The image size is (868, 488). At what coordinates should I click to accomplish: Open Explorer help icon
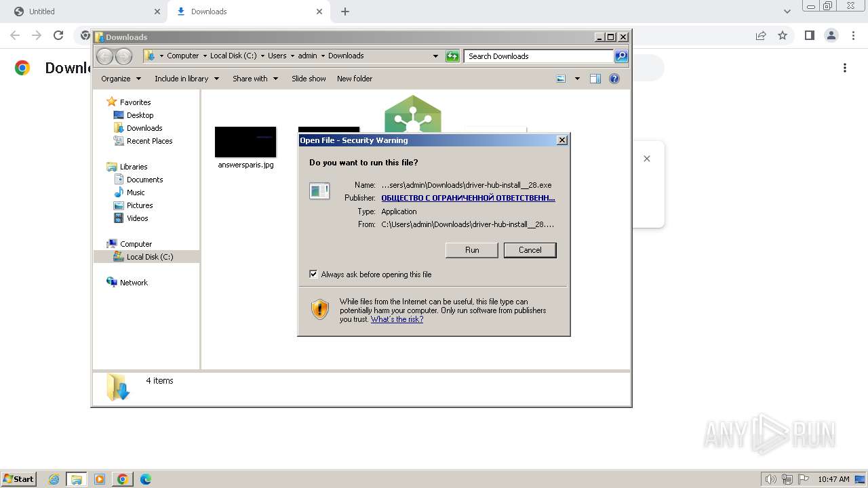614,79
